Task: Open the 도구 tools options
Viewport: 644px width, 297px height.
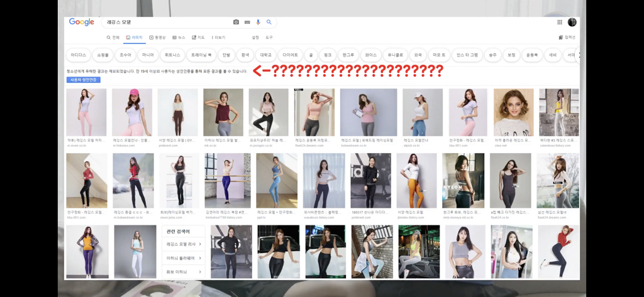Action: 269,38
